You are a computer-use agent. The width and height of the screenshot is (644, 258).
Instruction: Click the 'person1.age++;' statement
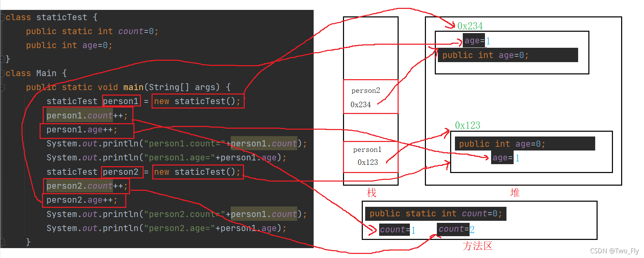coord(82,130)
